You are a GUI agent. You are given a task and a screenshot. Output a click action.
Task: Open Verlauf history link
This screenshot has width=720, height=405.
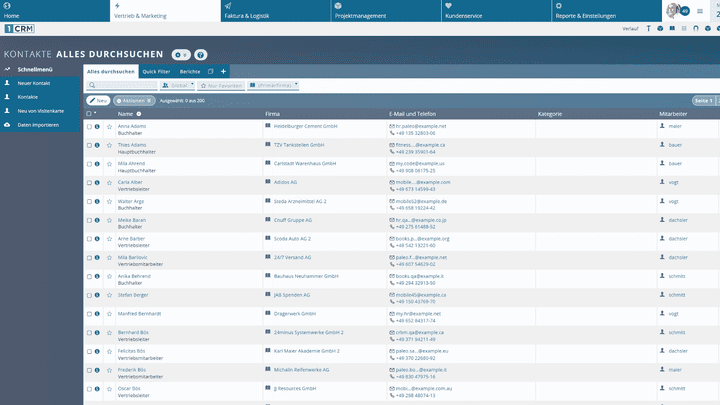(x=630, y=28)
